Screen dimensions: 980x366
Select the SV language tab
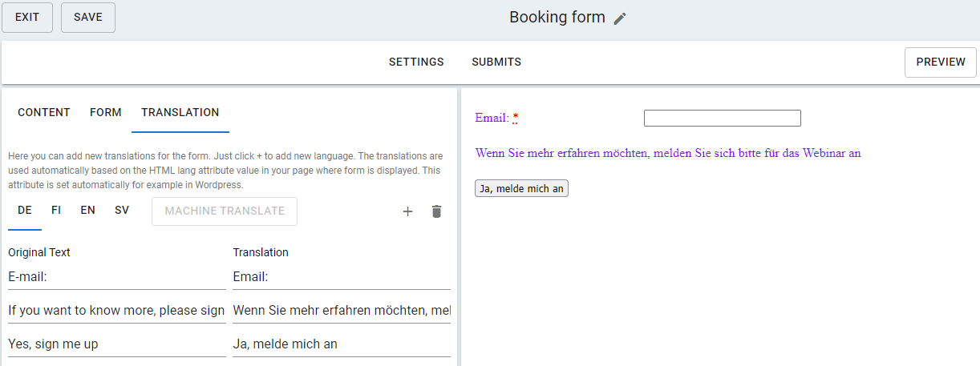122,211
